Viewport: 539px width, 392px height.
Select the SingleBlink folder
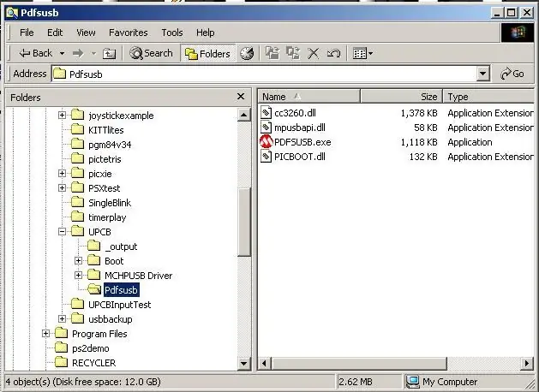tap(110, 203)
